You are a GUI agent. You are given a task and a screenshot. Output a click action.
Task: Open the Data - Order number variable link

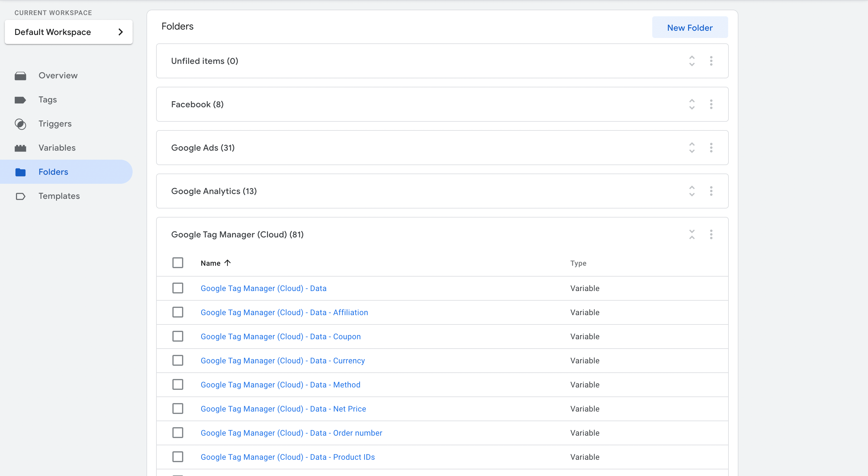point(291,433)
